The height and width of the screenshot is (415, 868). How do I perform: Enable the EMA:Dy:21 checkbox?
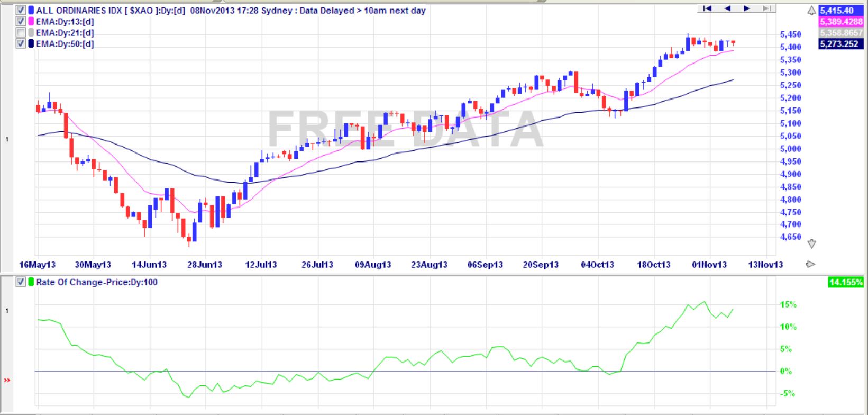[x=21, y=32]
